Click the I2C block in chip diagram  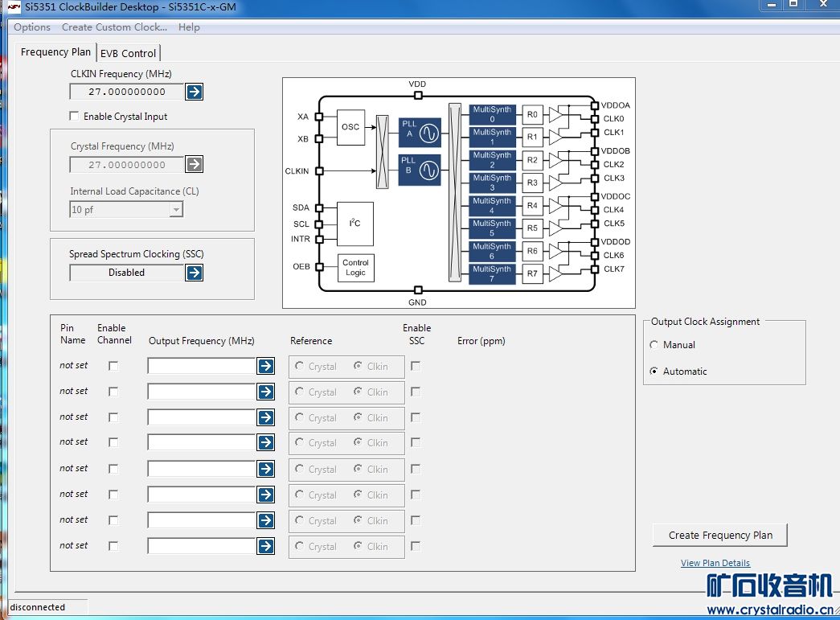coord(354,224)
